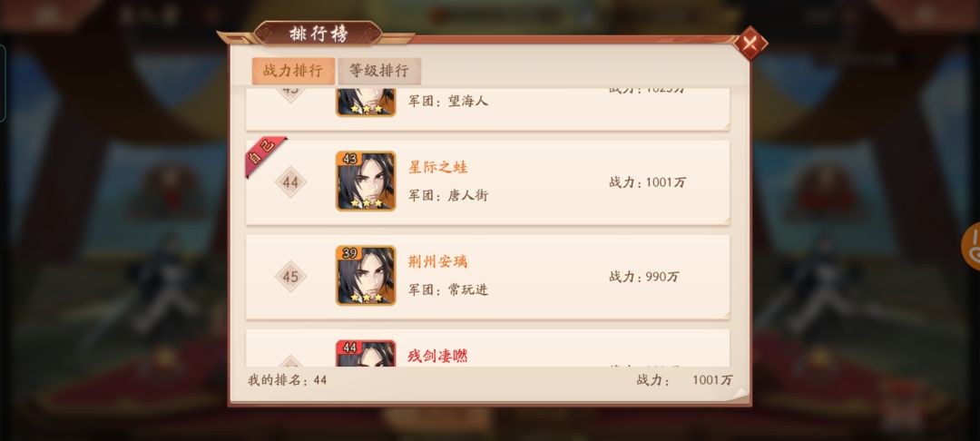The width and height of the screenshot is (980, 441).
Task: Close the 排行榜 leaderboard popup
Action: click(750, 43)
